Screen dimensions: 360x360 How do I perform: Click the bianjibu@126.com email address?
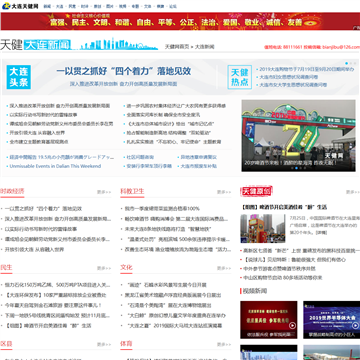[x=341, y=47]
